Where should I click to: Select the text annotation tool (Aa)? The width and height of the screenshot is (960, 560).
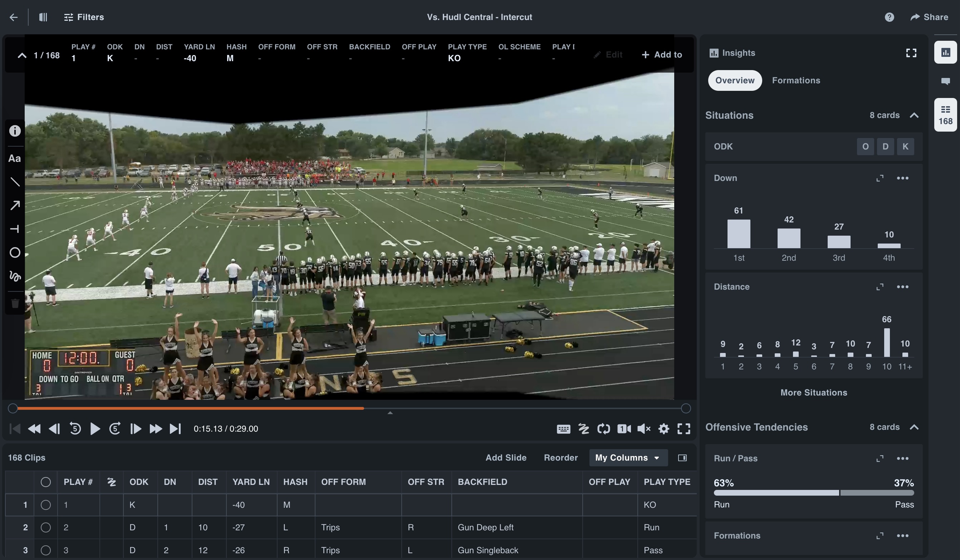point(14,158)
